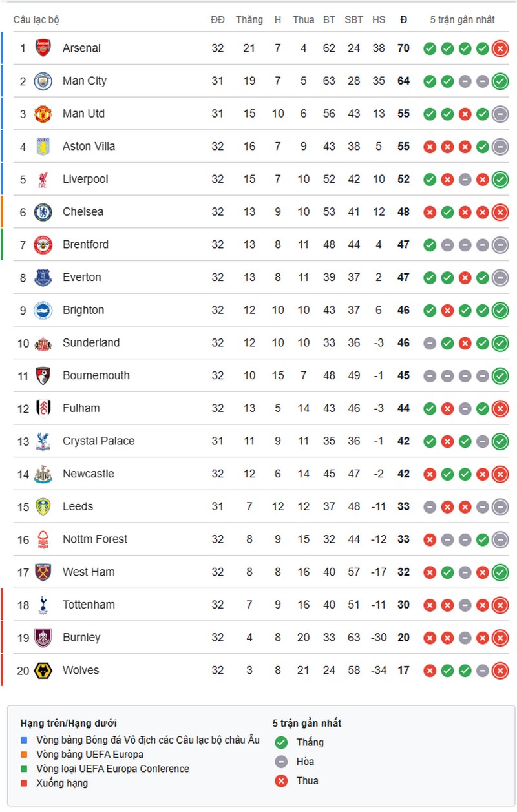Click the Arsenal club crest
This screenshot has width=517, height=812.
pyautogui.click(x=43, y=48)
